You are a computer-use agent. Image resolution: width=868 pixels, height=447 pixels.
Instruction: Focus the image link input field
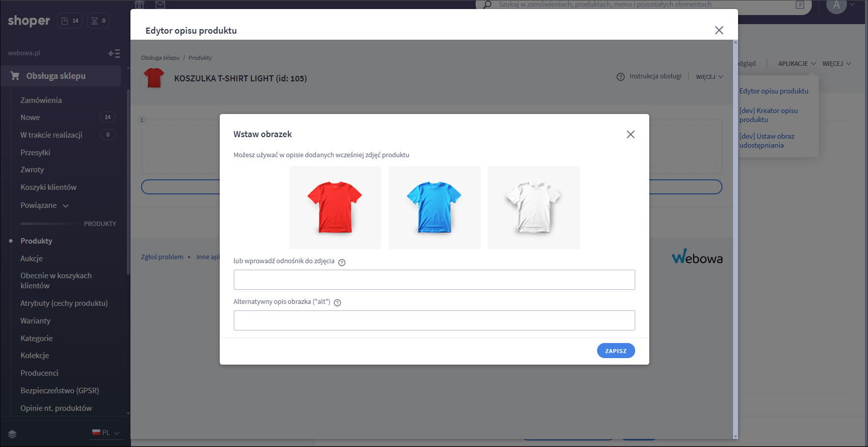coord(434,280)
